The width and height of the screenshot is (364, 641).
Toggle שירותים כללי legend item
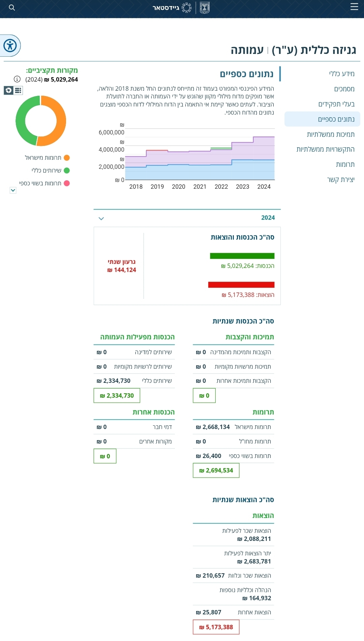pyautogui.click(x=51, y=171)
